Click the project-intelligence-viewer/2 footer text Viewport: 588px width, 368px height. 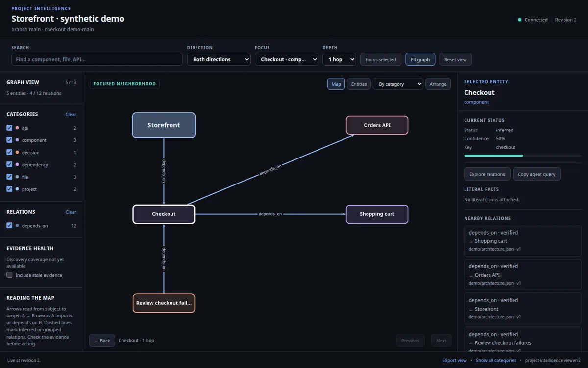point(553,360)
